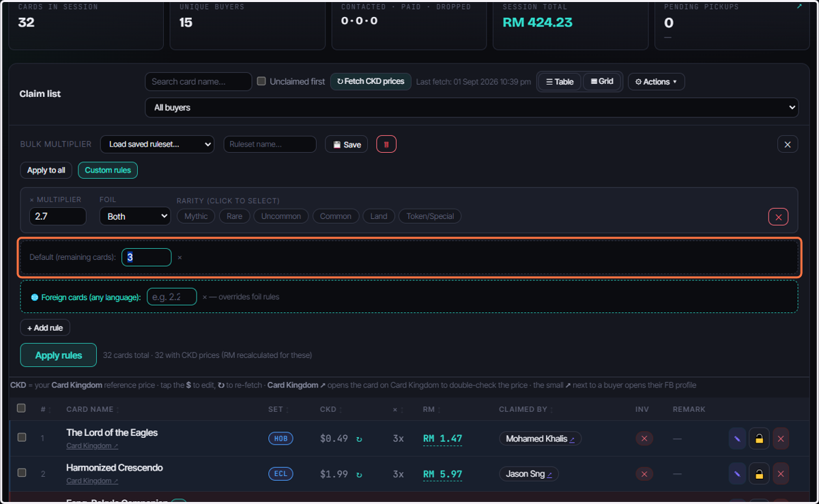
Task: Lock The Lord of the Eagles row
Action: (759, 439)
